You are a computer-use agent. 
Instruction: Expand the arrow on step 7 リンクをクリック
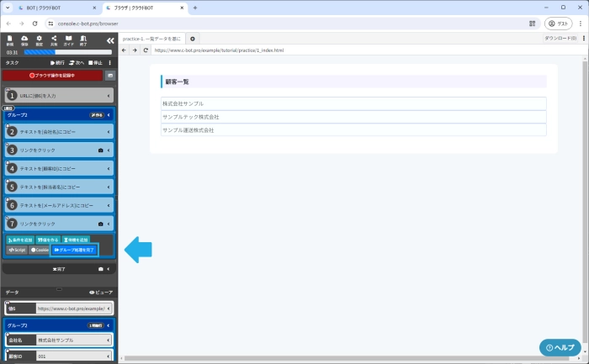click(109, 224)
